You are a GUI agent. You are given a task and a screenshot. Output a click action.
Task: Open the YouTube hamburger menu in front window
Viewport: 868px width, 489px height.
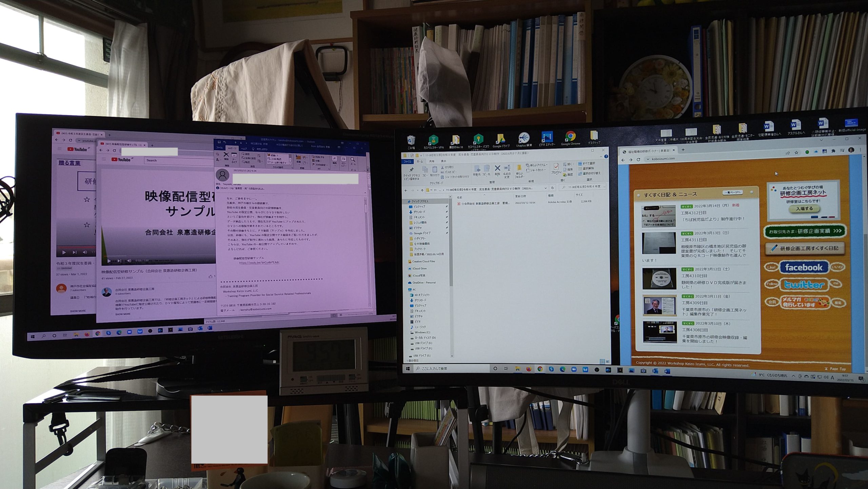click(x=104, y=159)
